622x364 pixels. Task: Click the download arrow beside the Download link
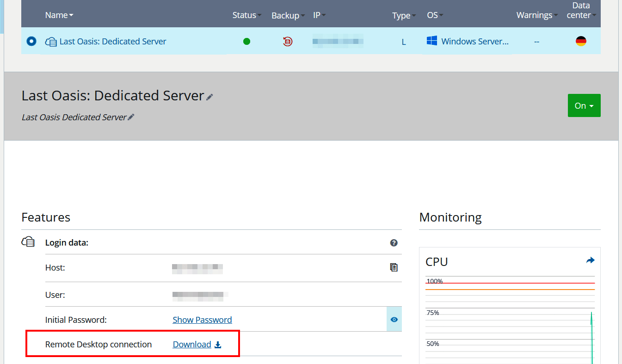(x=217, y=344)
